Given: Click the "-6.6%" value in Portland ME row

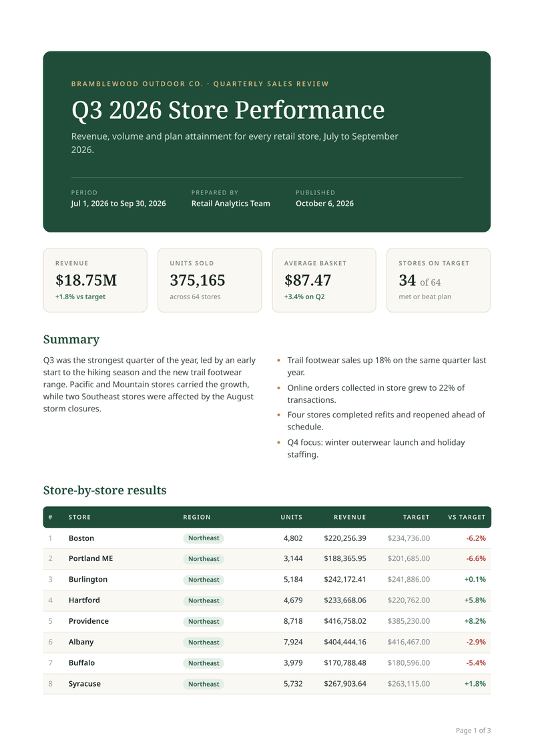Looking at the screenshot, I should 476,558.
